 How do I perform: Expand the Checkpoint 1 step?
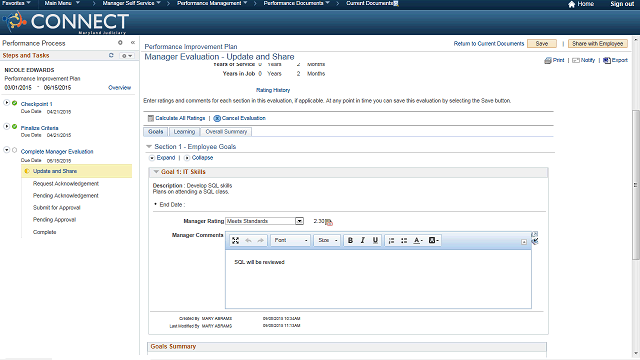[7, 102]
